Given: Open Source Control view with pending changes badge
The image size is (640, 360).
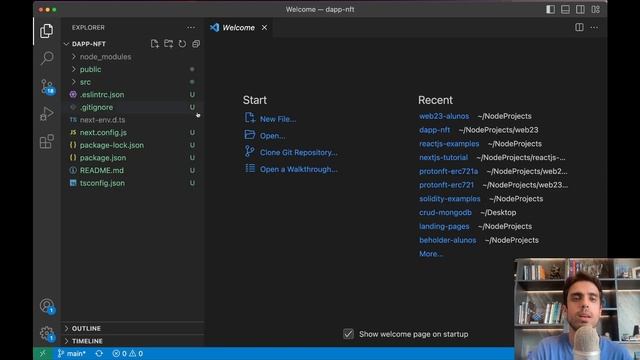Looking at the screenshot, I should (47, 87).
